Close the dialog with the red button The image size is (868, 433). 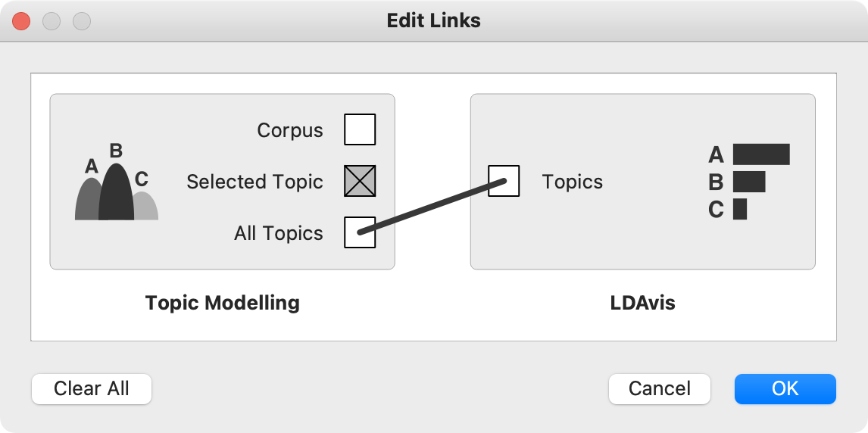[x=21, y=20]
